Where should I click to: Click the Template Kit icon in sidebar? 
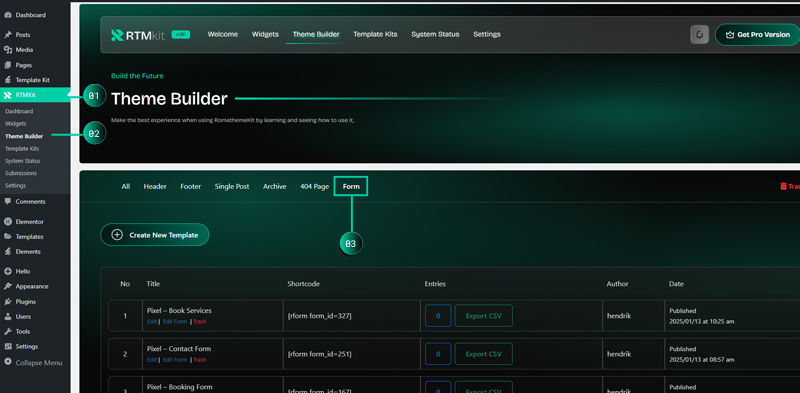(x=8, y=80)
